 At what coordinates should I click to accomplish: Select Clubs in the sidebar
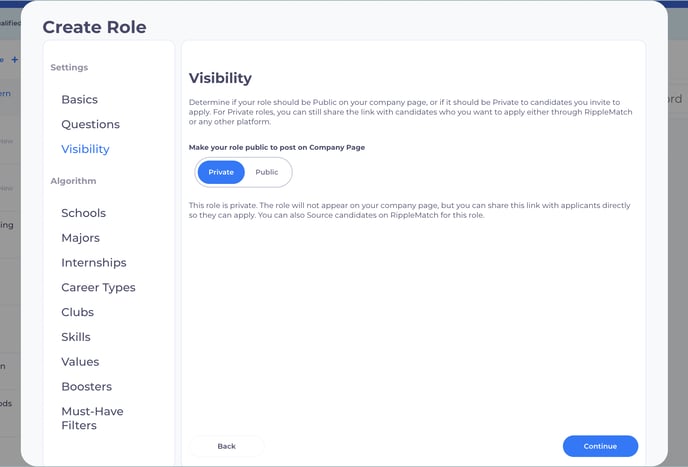tap(77, 312)
